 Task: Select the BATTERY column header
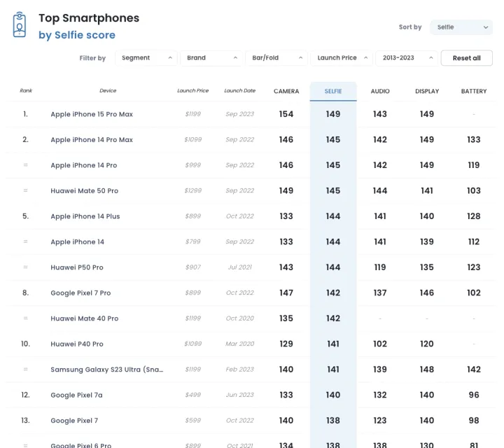(x=474, y=91)
